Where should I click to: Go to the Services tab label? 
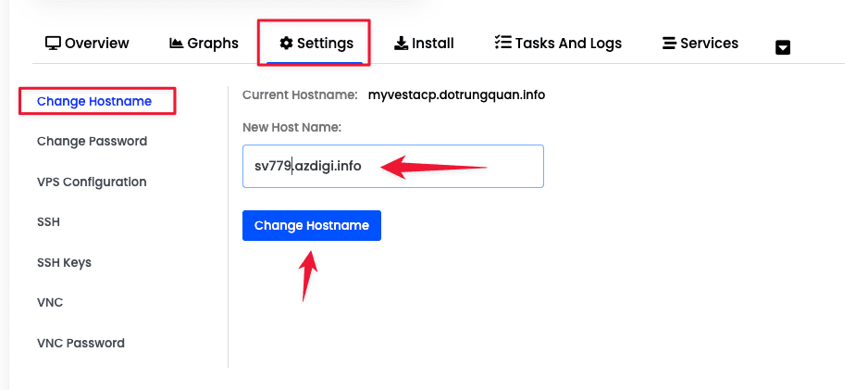pyautogui.click(x=709, y=44)
